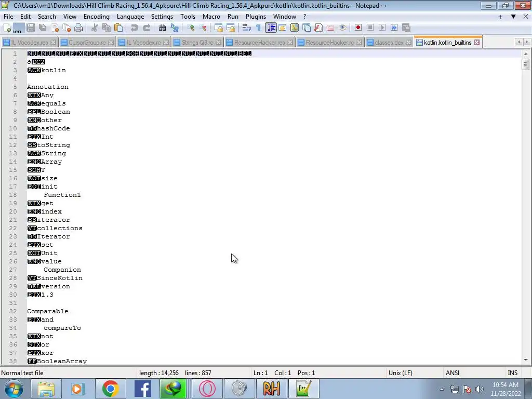The image size is (532, 399).
Task: Click the Save file toolbar icon
Action: pos(31,28)
